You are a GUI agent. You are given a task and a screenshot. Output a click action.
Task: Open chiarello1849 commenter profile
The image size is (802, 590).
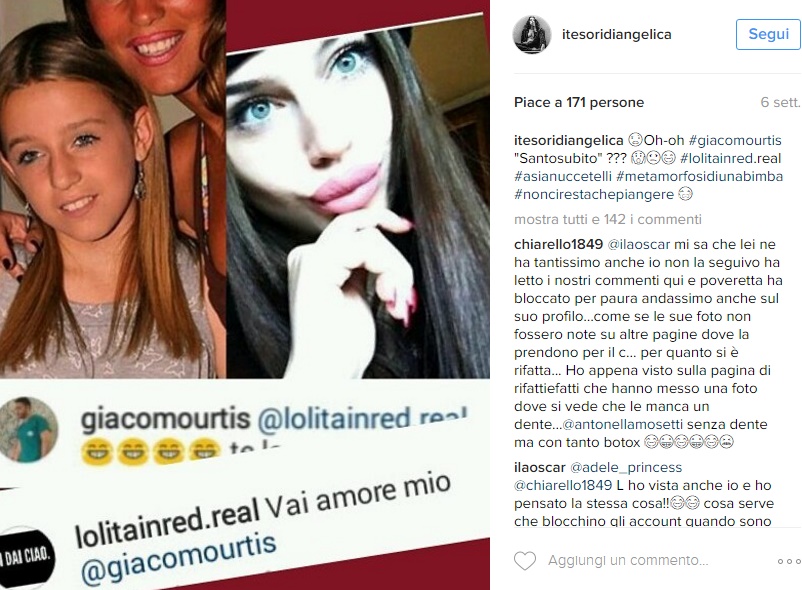point(559,244)
